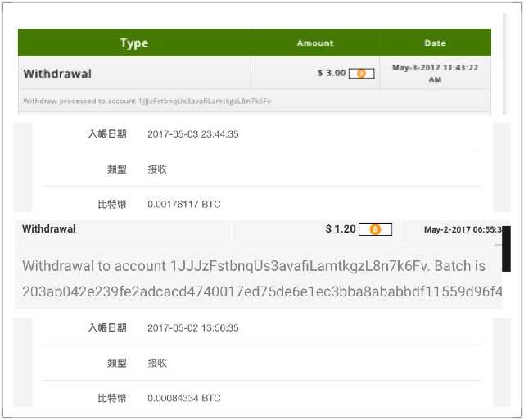The height and width of the screenshot is (420, 524).
Task: Click the May-3-2017 11:43:22 AM date
Action: click(x=435, y=73)
